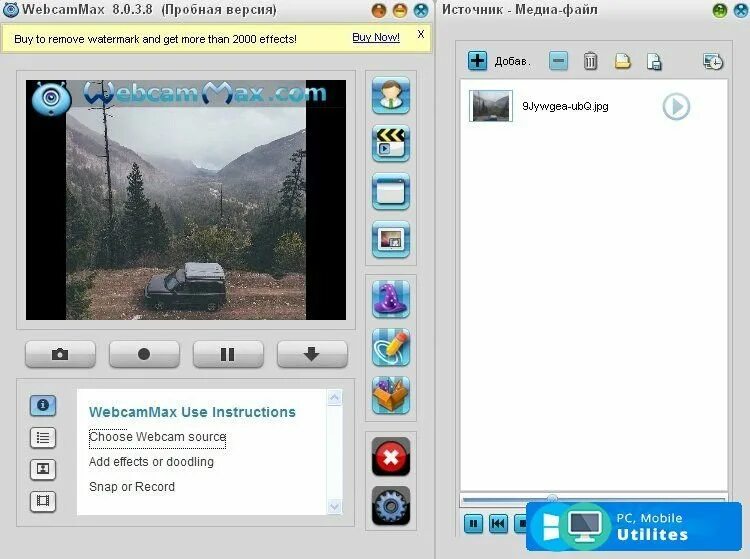
Task: Select the 9Jywgea-ubQ.jpg thumbnail
Action: tap(491, 106)
